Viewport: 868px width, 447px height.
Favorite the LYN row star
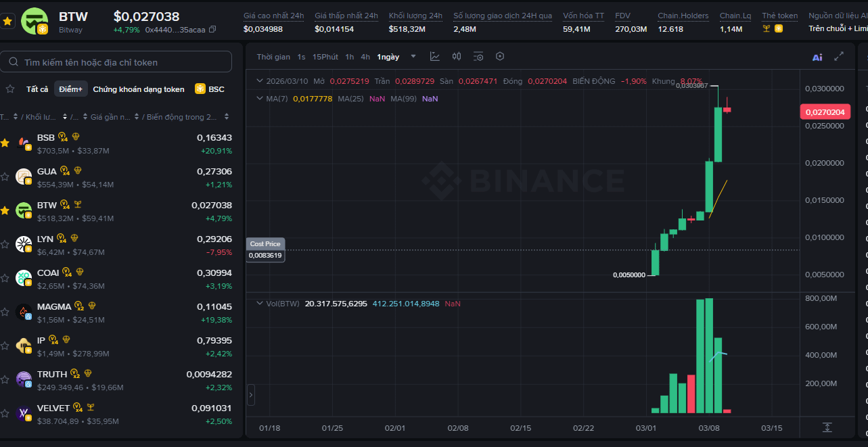click(x=5, y=244)
